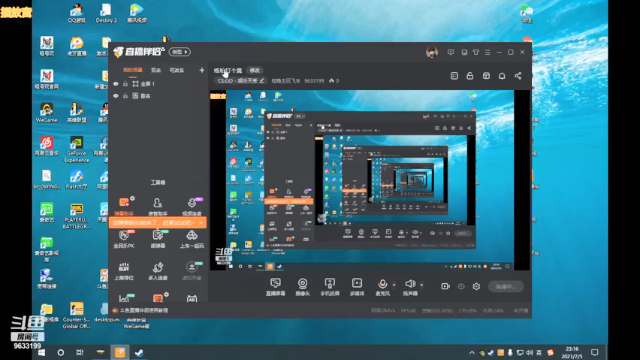Click the AB tool icon in the toolbox's last row

(x=192, y=298)
